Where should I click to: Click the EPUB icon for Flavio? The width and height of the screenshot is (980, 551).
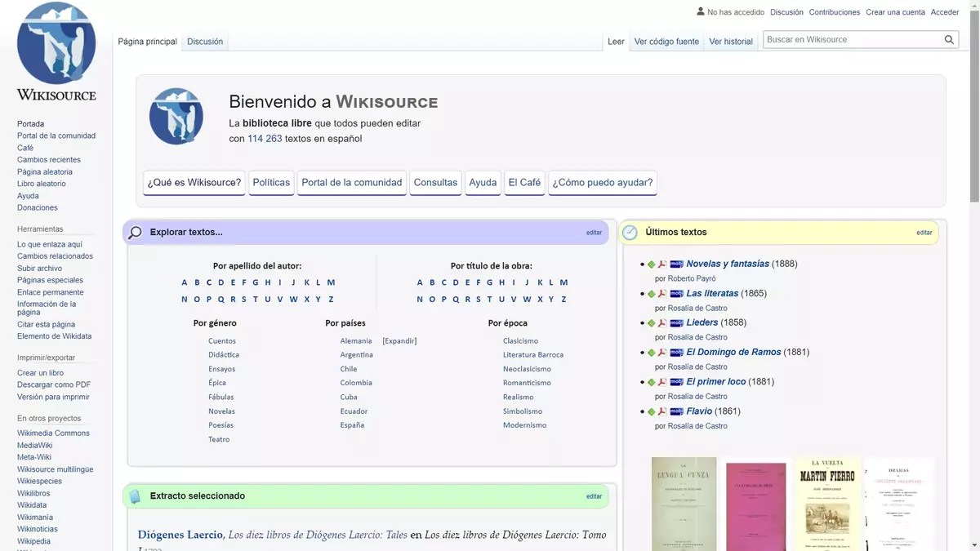point(652,411)
